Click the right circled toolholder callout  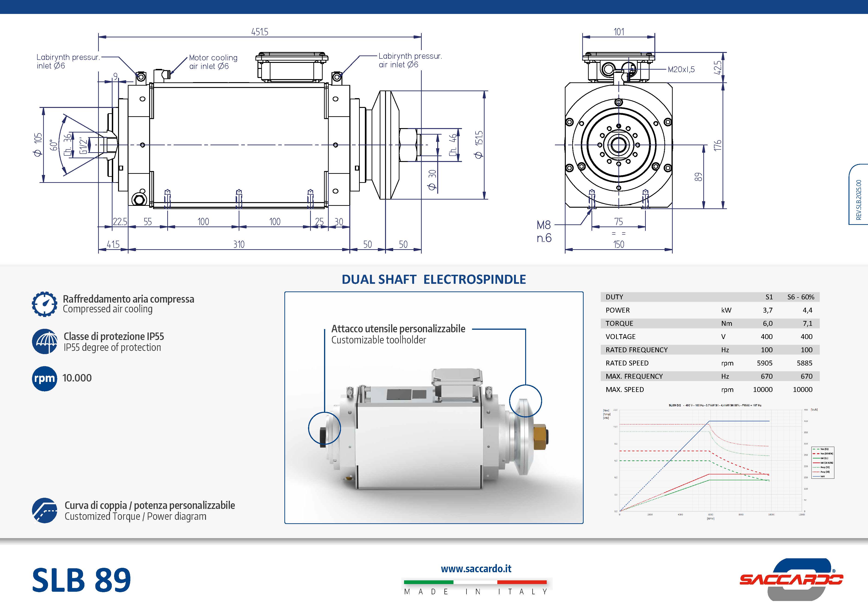coord(525,401)
